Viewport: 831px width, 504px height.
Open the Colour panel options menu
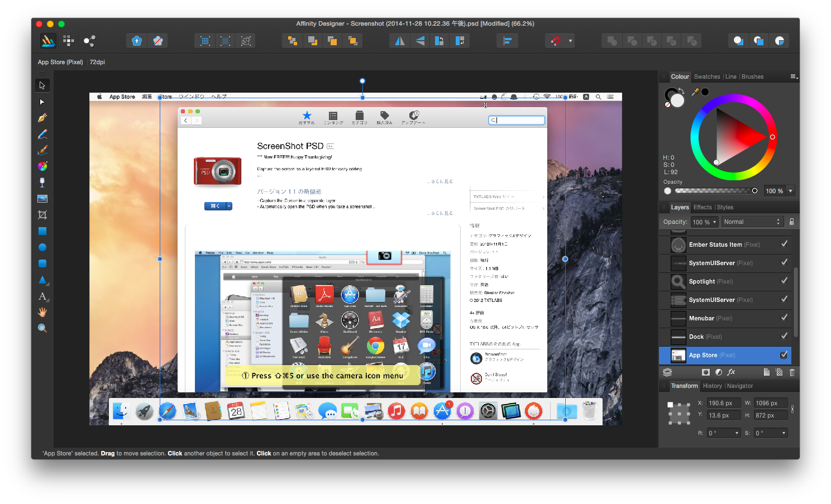click(794, 76)
